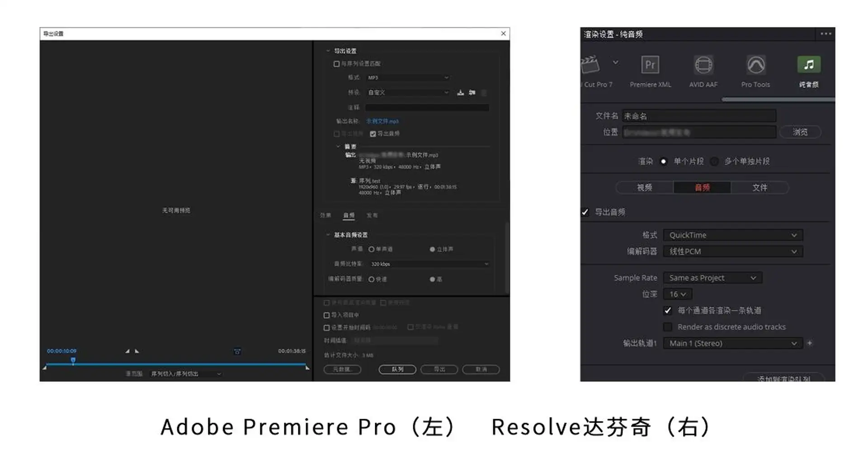The height and width of the screenshot is (471, 868).
Task: Switch to the 效果 tab in Premiere export
Action: 325,215
